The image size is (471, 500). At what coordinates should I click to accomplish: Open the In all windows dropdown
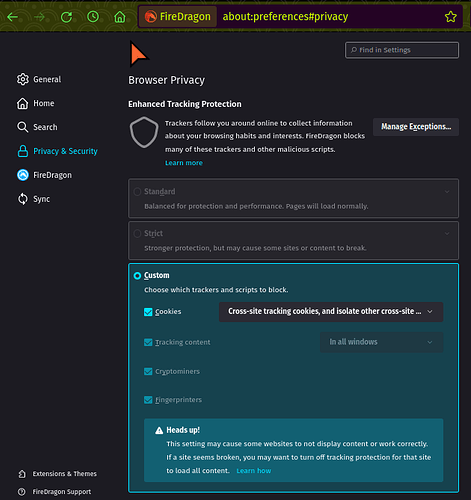coord(381,342)
